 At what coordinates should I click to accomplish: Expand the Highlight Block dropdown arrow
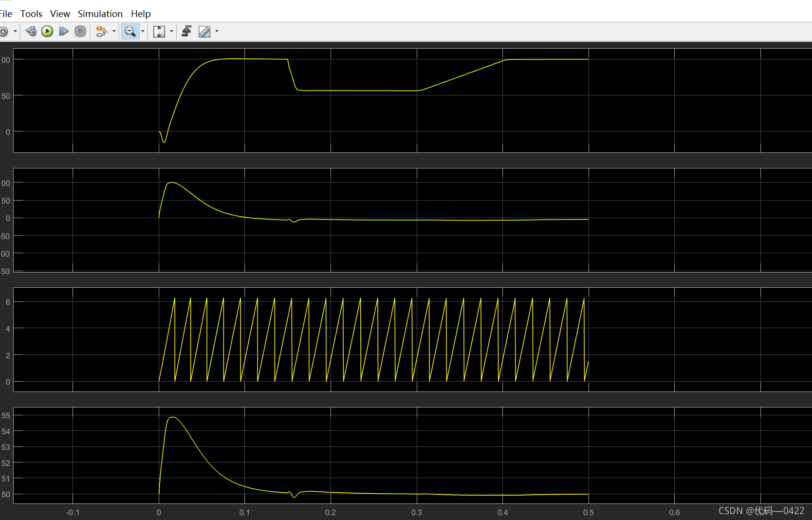click(114, 32)
